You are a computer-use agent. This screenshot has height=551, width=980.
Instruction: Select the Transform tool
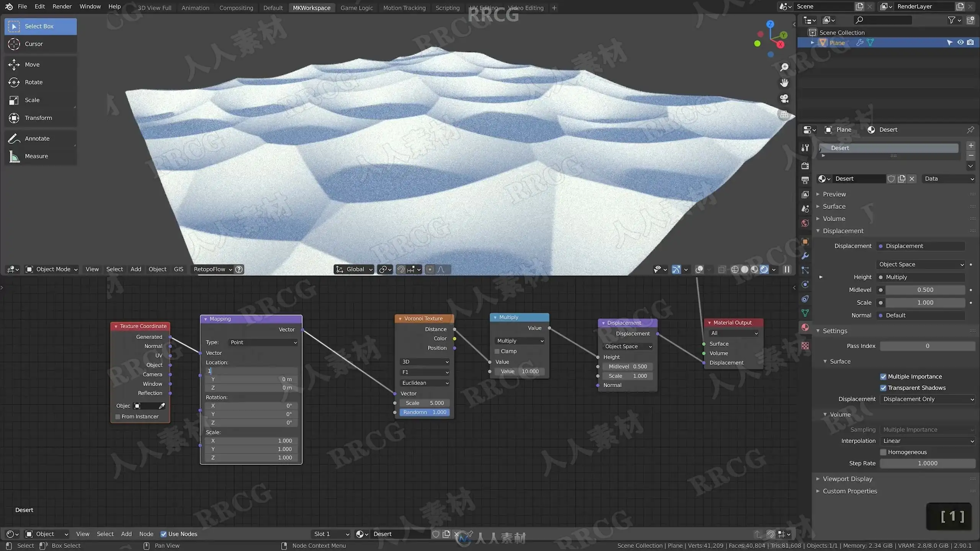point(41,118)
